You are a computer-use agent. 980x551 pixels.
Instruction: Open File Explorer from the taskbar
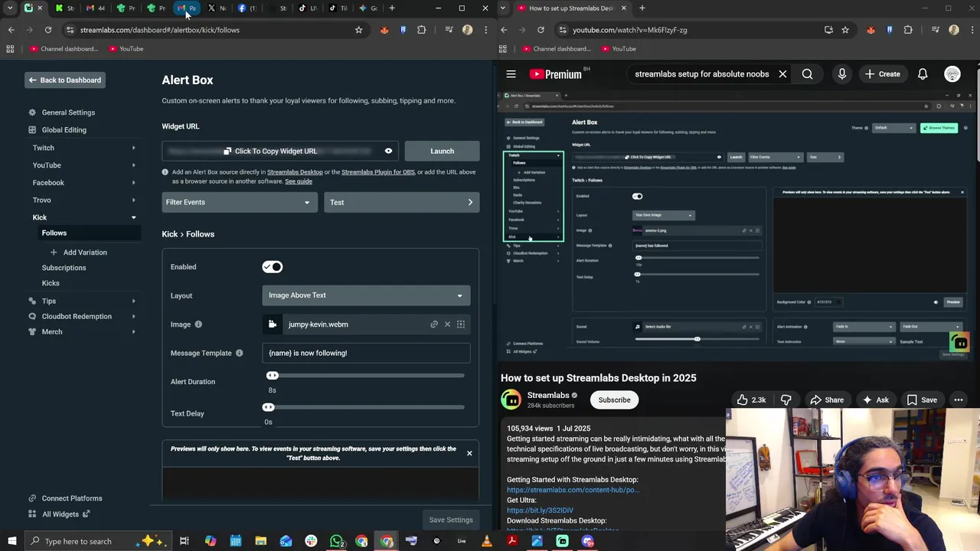point(260,541)
